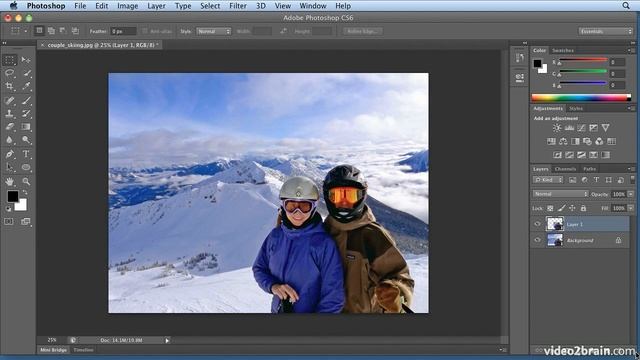The image size is (640, 360).
Task: Toggle Quick Mask mode
Action: 9,221
